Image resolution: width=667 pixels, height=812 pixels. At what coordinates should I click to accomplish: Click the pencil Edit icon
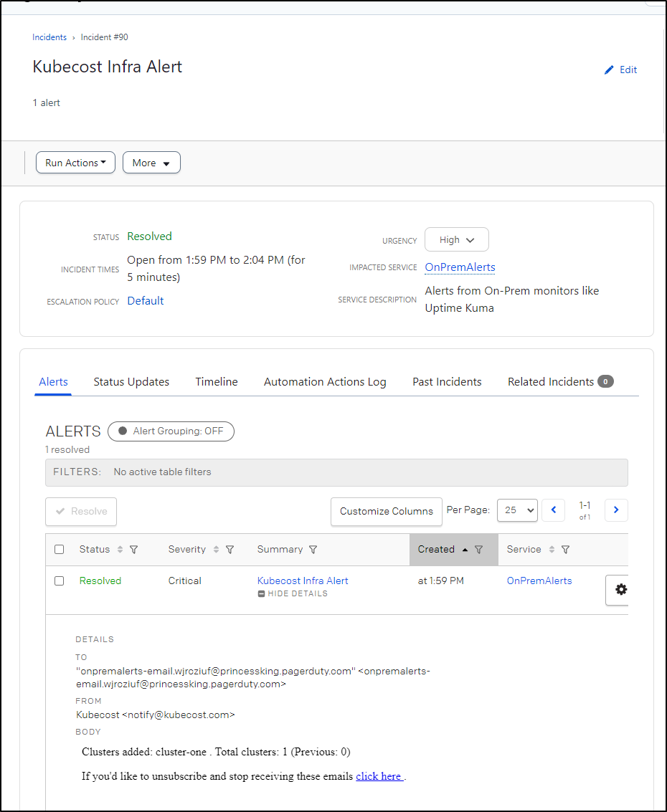(609, 70)
